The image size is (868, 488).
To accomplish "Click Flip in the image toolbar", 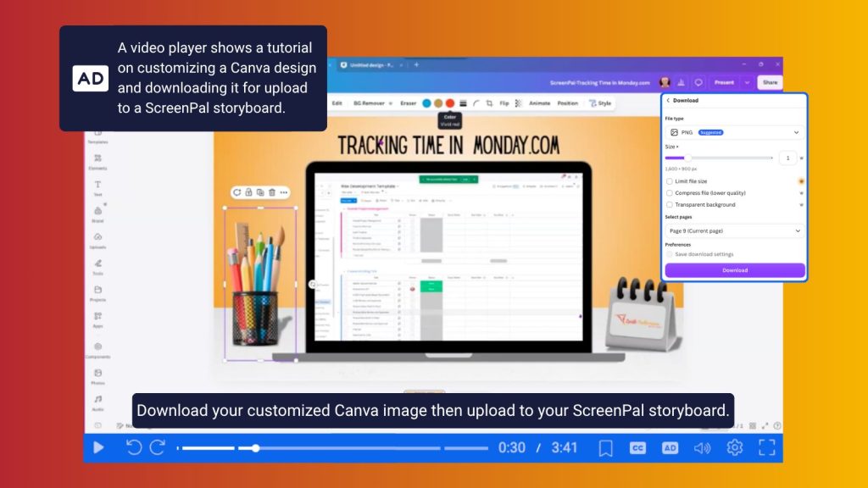I will [x=504, y=103].
